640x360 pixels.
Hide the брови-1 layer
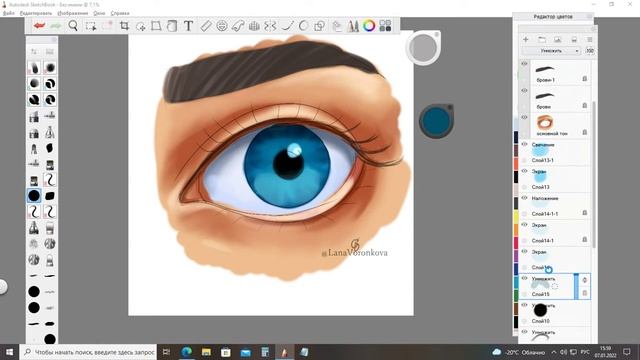click(524, 64)
